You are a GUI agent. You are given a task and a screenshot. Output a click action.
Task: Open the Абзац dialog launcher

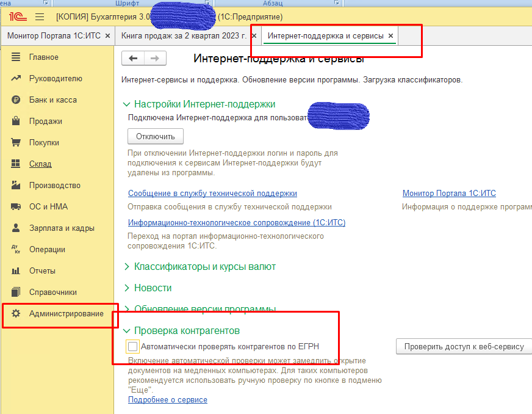click(337, 2)
